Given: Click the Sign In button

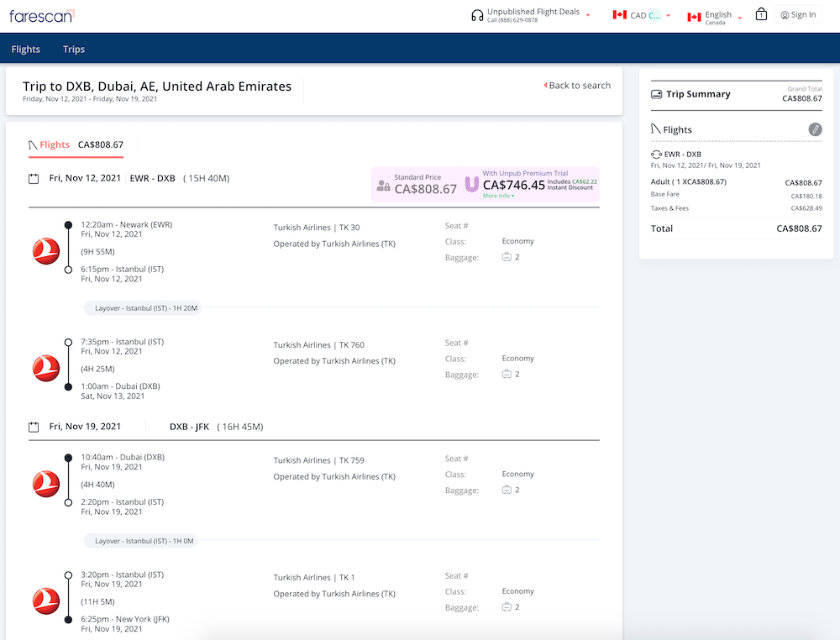Looking at the screenshot, I should point(798,15).
